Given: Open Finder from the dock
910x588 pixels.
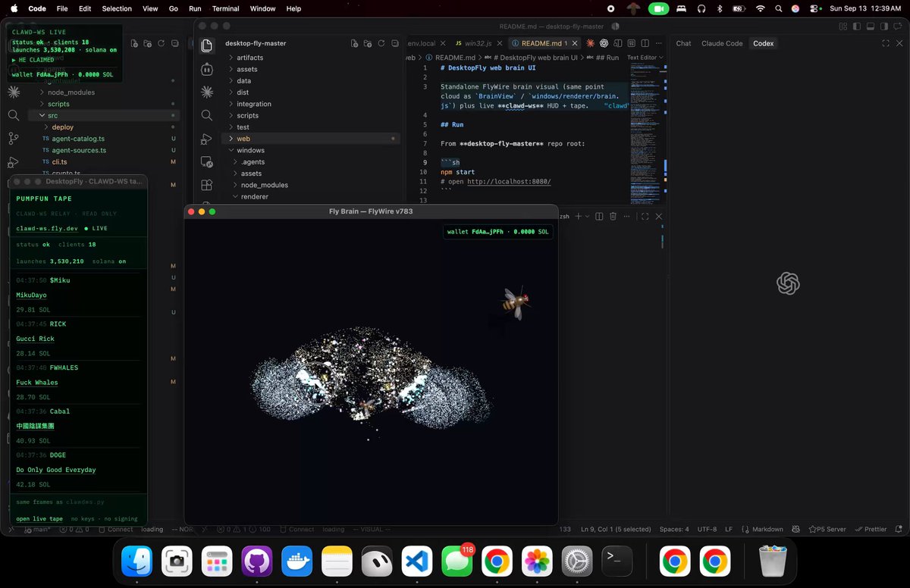Looking at the screenshot, I should pyautogui.click(x=136, y=561).
